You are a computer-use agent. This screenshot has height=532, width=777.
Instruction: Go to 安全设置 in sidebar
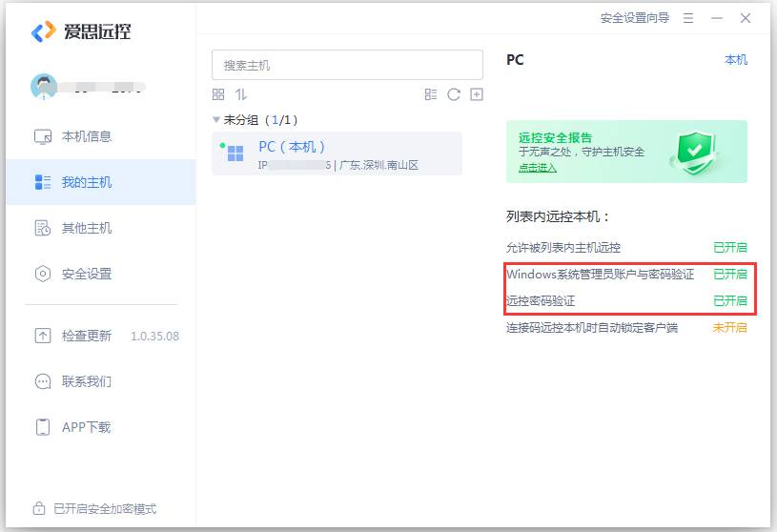[86, 274]
